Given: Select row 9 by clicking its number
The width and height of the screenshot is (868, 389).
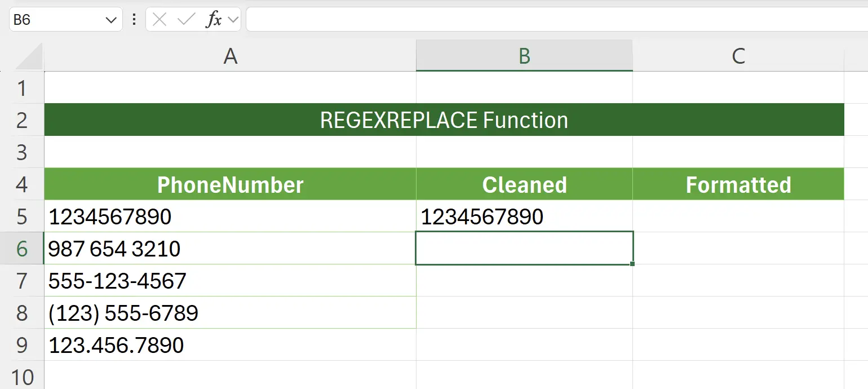Looking at the screenshot, I should pyautogui.click(x=23, y=346).
